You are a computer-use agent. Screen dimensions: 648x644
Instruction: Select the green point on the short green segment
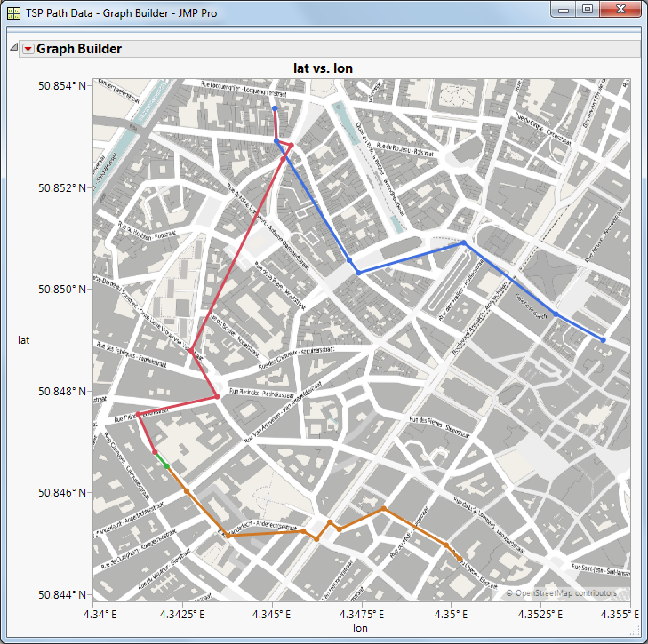pos(167,466)
